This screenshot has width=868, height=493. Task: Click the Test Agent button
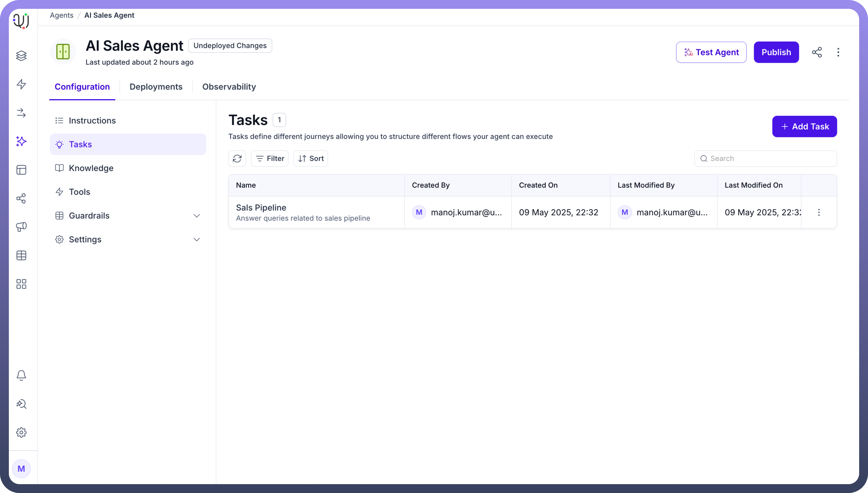click(711, 52)
